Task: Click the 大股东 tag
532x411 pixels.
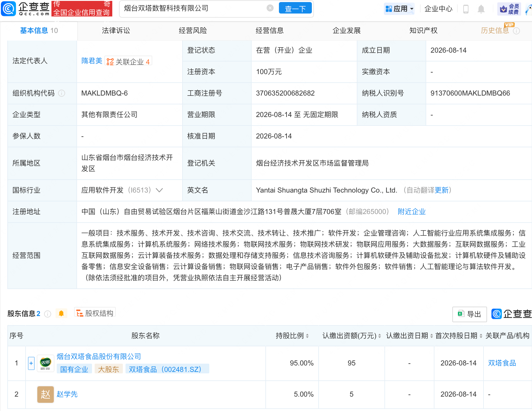Action: tap(108, 369)
